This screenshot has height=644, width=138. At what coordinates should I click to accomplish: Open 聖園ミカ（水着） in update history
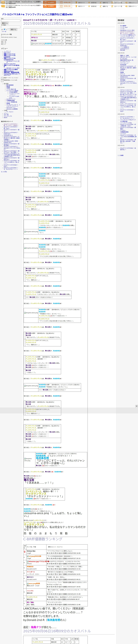(x=125, y=55)
